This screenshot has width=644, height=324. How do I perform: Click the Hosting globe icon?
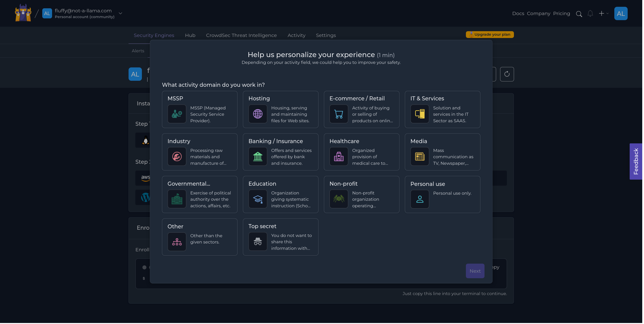tap(258, 114)
